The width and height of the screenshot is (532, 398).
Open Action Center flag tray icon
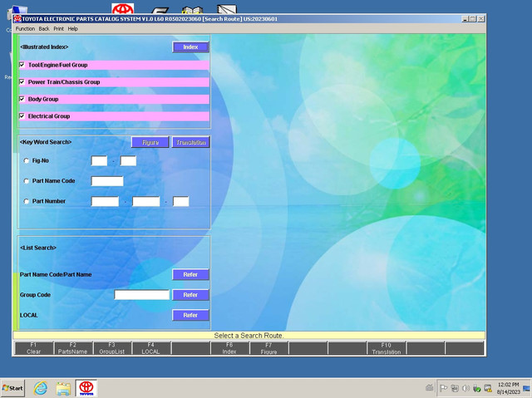click(443, 388)
